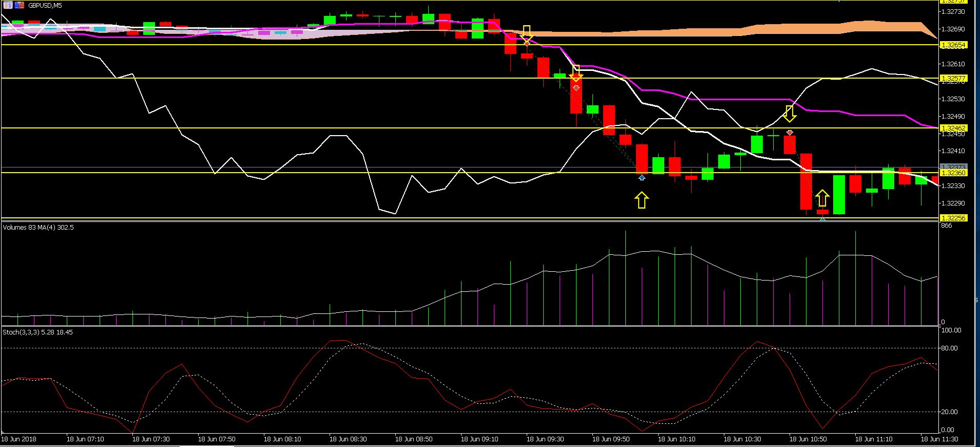Screen dimensions: 980x447
Task: Click the 100.00 stochastic scale label
Action: pyautogui.click(x=951, y=330)
